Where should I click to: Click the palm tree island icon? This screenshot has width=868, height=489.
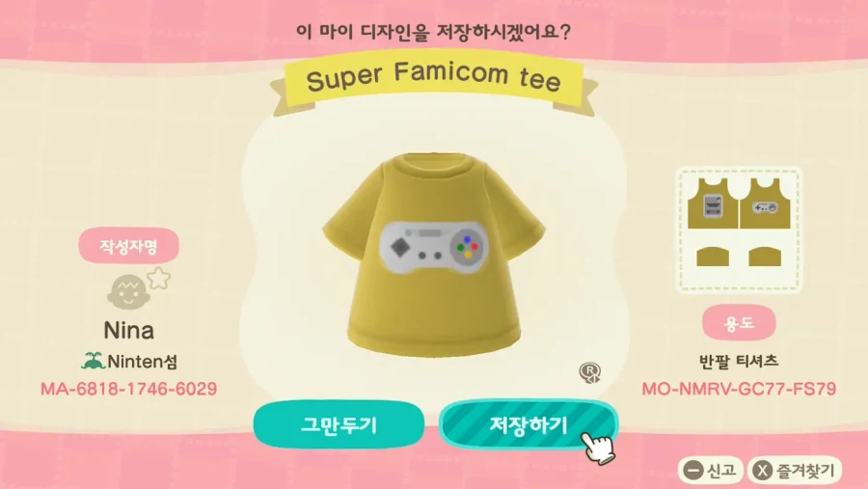[93, 361]
